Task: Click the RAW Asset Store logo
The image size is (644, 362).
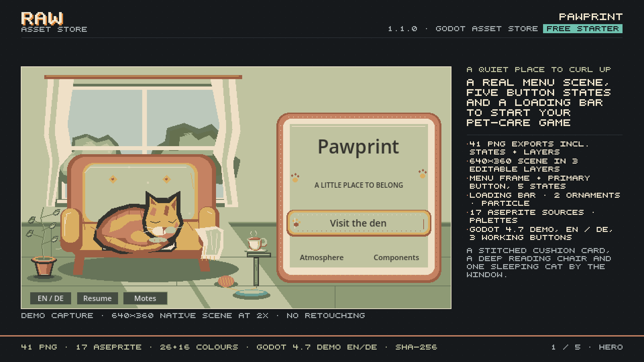Action: tap(54, 22)
